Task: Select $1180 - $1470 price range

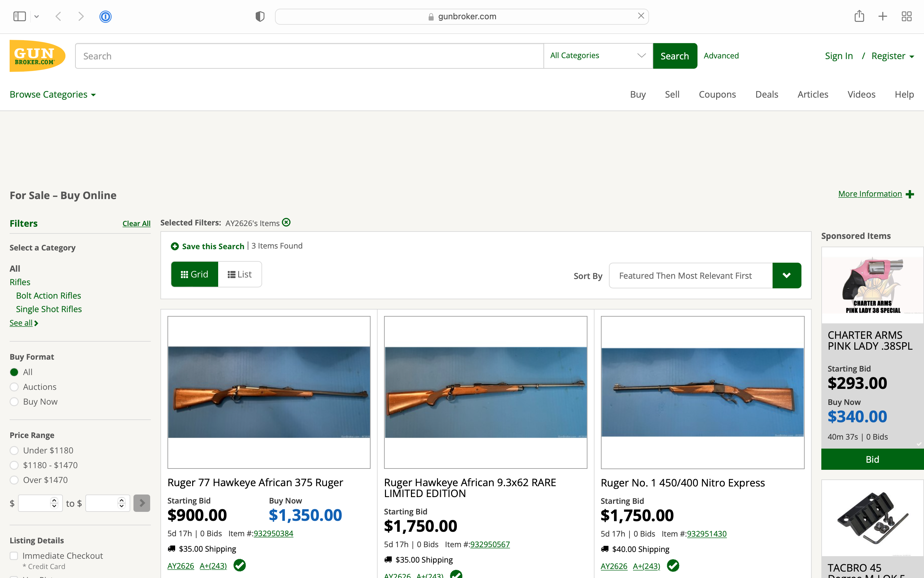Action: click(x=14, y=465)
